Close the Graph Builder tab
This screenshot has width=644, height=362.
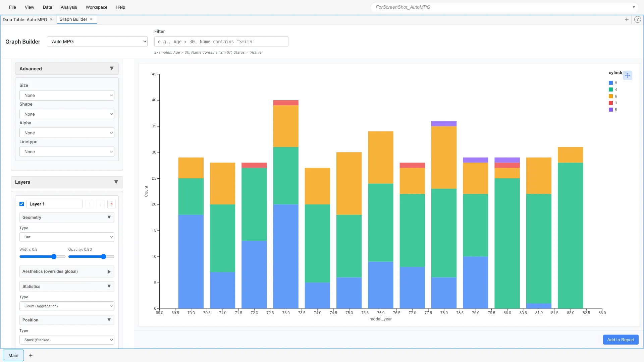[91, 19]
